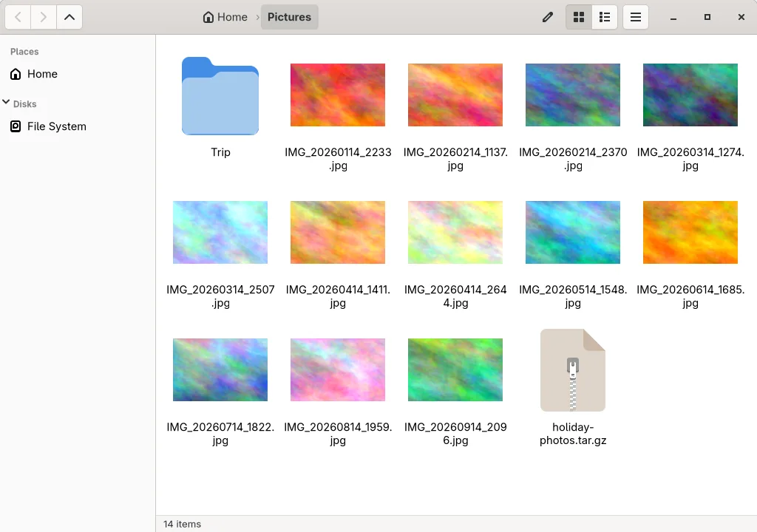Select thumbnail of IMG_20260114_2233.jpg
Image resolution: width=757 pixels, height=532 pixels.
338,95
